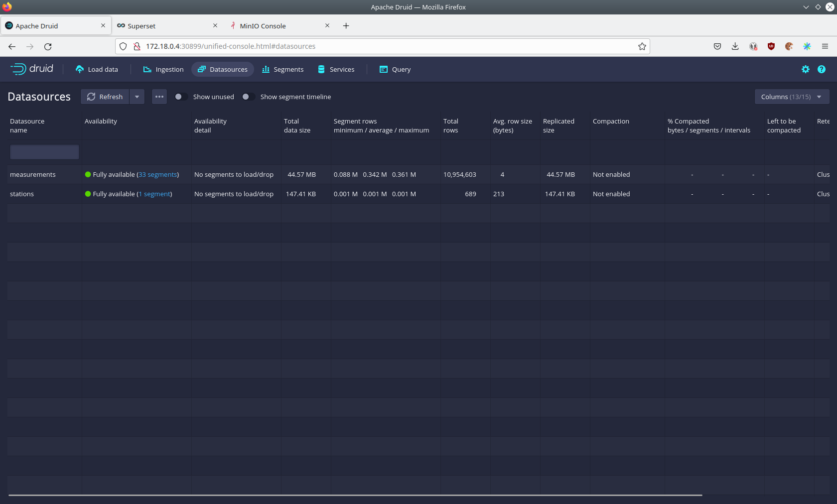Open the 33 segments link for measurements
This screenshot has height=504, width=837.
(157, 174)
